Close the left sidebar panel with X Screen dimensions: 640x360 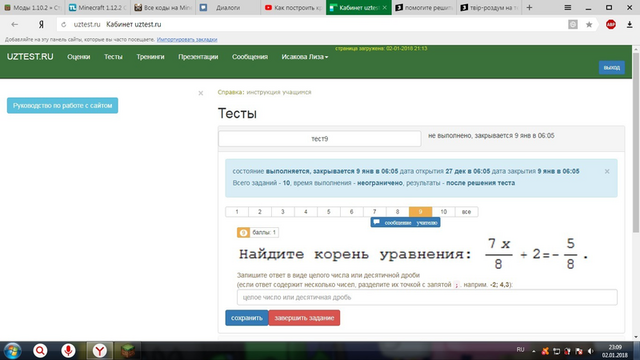[201, 93]
